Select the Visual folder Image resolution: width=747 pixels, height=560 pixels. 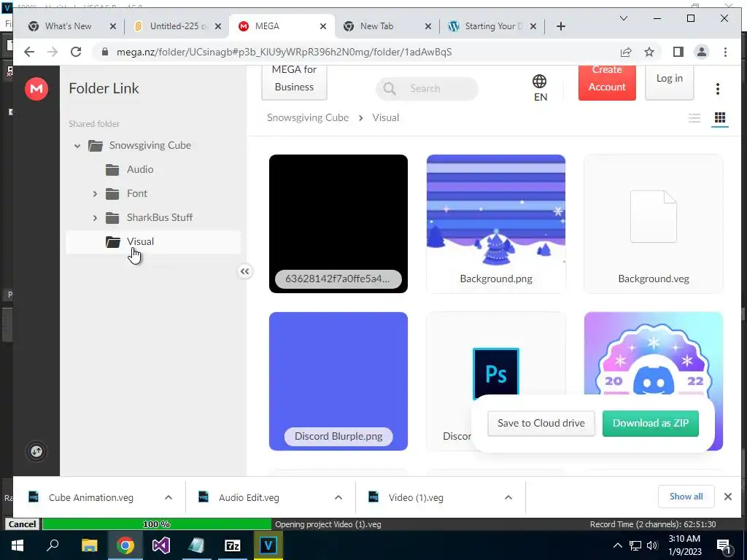pos(153,242)
